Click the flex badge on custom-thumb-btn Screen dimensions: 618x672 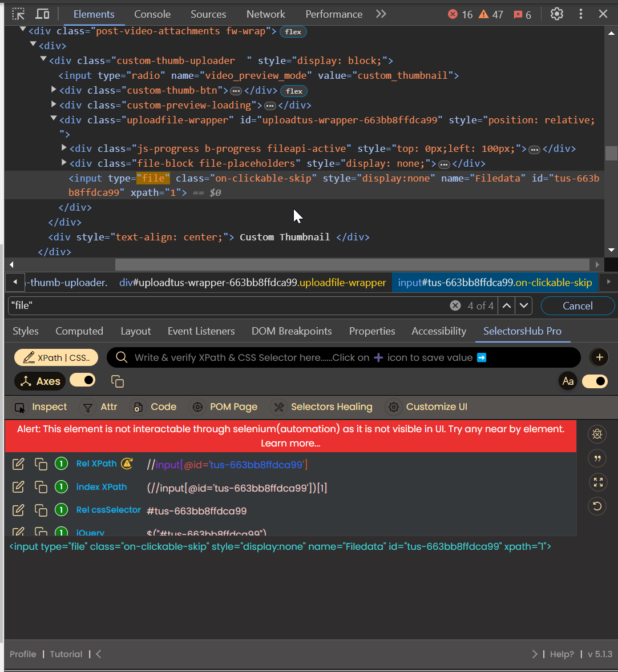pos(294,91)
